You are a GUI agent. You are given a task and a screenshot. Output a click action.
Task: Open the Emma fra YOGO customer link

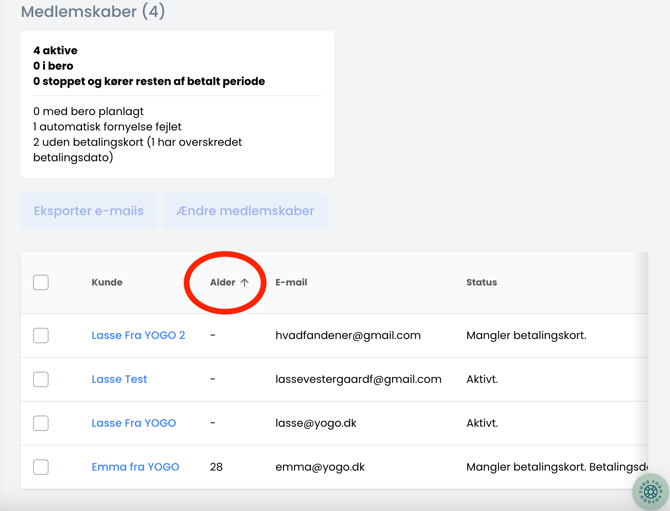point(135,467)
